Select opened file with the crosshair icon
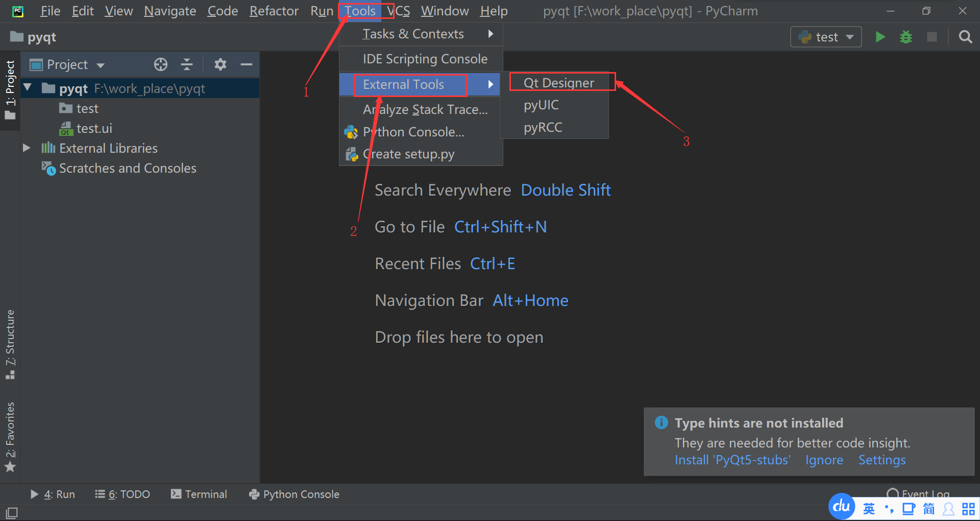 (x=160, y=64)
